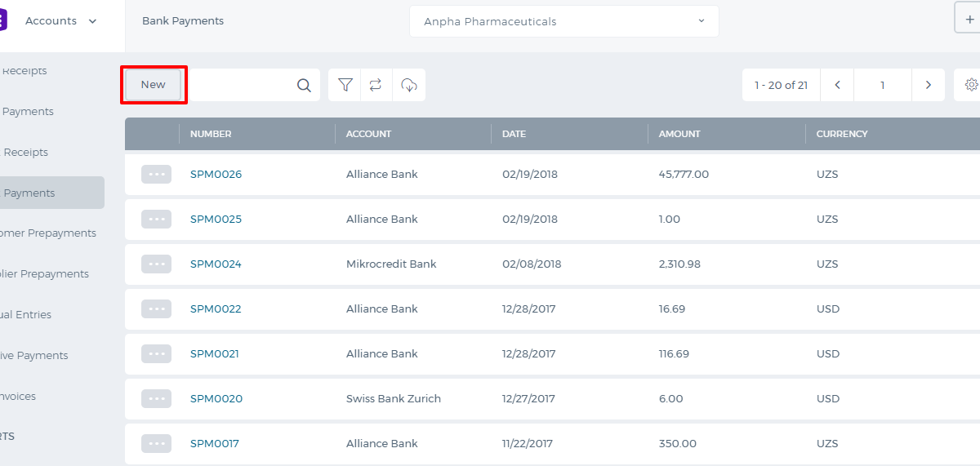Open row actions for SPM0017
Viewport: 980px width, 466px height.
coord(156,443)
